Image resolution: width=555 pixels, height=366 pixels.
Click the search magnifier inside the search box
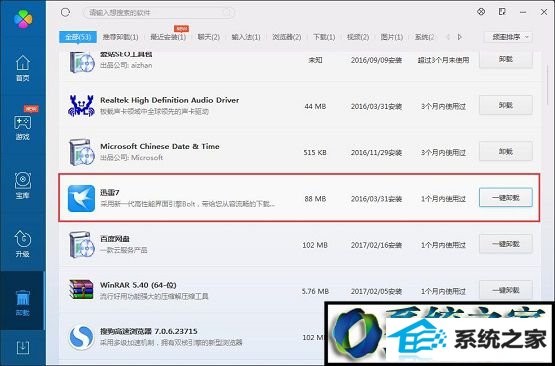coord(227,13)
